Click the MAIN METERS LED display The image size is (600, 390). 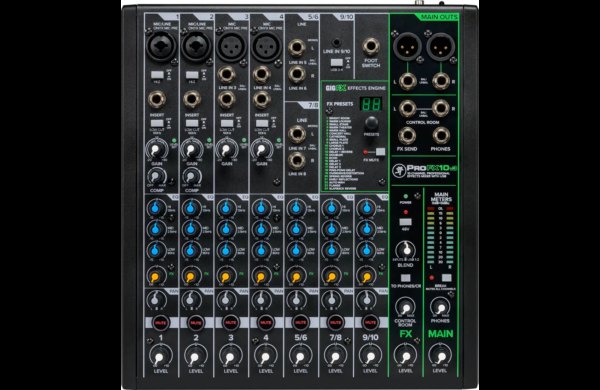click(x=440, y=235)
